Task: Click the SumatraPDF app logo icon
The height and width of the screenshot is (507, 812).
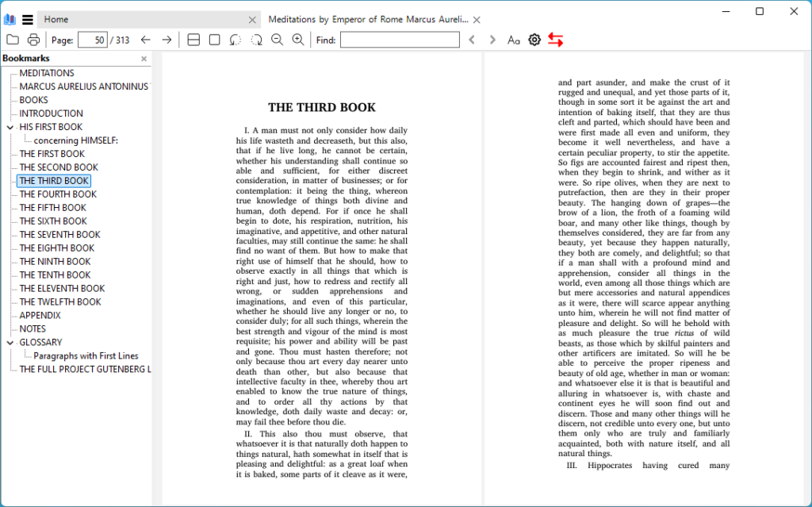Action: click(x=10, y=20)
